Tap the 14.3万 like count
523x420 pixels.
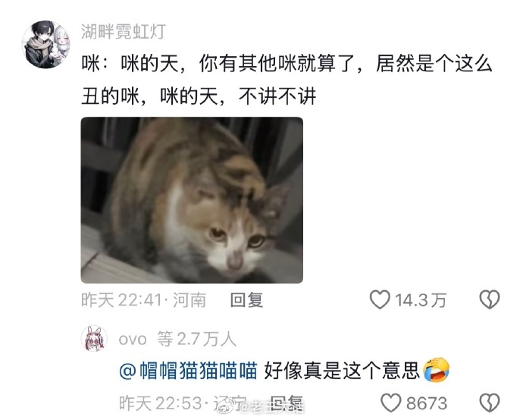421,300
